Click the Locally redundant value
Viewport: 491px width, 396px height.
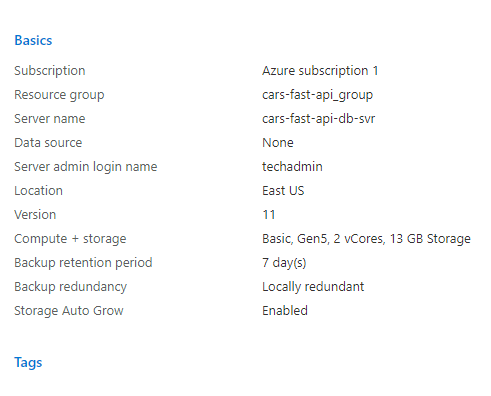click(313, 287)
